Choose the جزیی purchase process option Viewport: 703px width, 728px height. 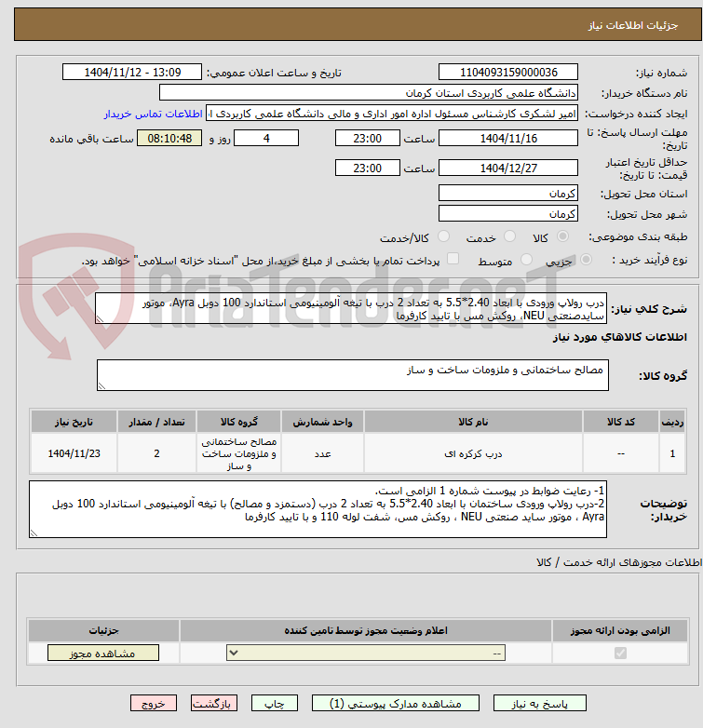[x=586, y=260]
